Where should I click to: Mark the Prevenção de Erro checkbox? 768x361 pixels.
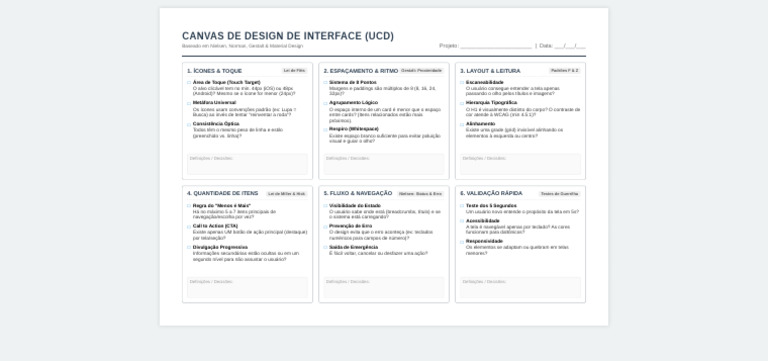pyautogui.click(x=325, y=227)
